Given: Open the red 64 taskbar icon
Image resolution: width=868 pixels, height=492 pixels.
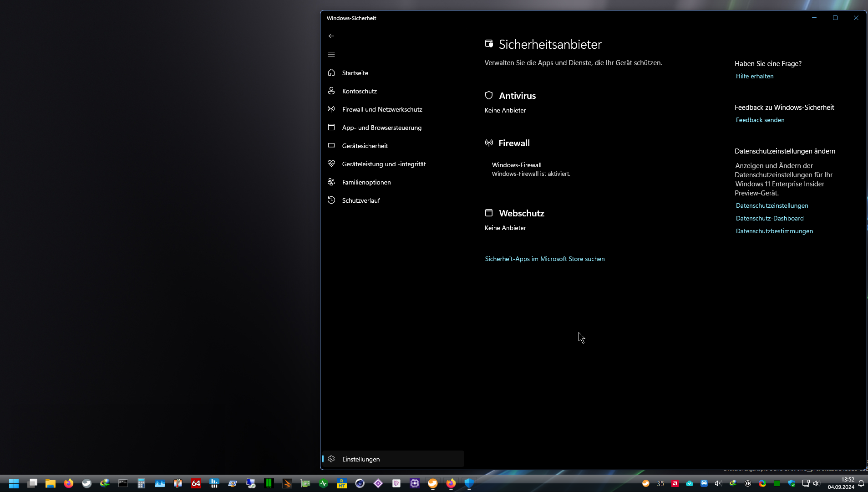Looking at the screenshot, I should pyautogui.click(x=196, y=483).
